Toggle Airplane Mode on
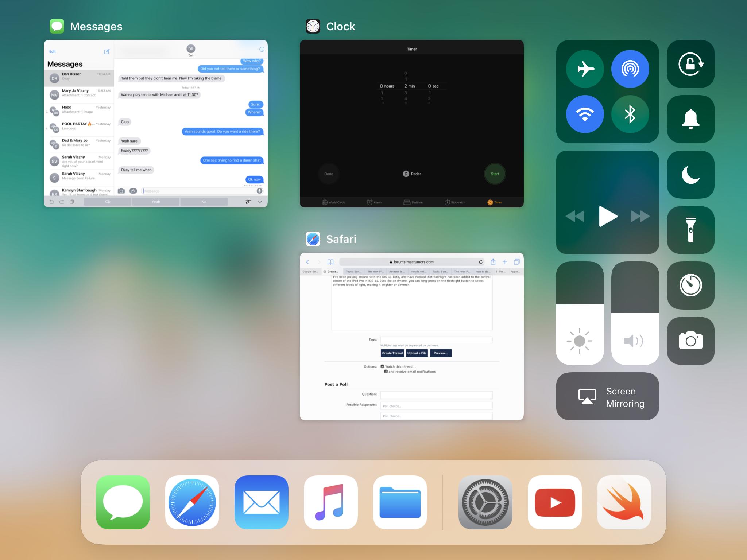This screenshot has height=560, width=747. [585, 69]
